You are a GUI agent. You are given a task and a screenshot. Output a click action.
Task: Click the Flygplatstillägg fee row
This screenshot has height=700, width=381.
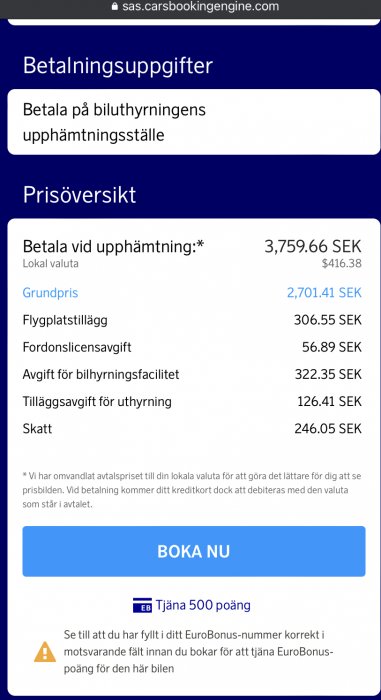(x=192, y=320)
